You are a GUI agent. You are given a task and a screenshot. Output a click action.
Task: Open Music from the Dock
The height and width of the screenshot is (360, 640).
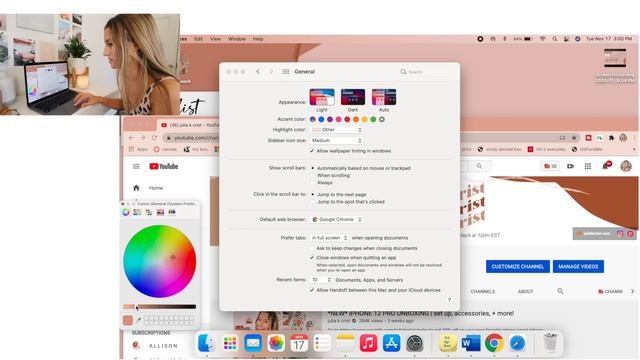click(368, 343)
